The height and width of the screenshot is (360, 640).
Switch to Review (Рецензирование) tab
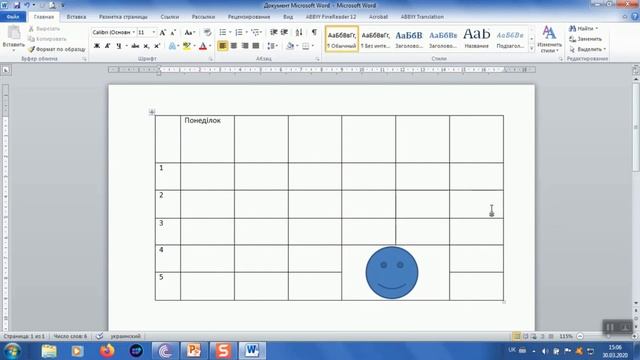249,17
